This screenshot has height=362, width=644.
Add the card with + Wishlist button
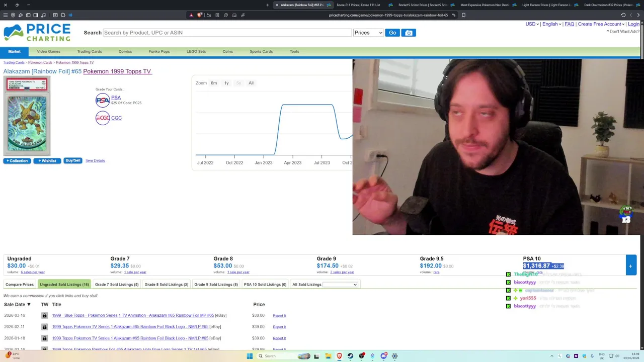tap(47, 161)
